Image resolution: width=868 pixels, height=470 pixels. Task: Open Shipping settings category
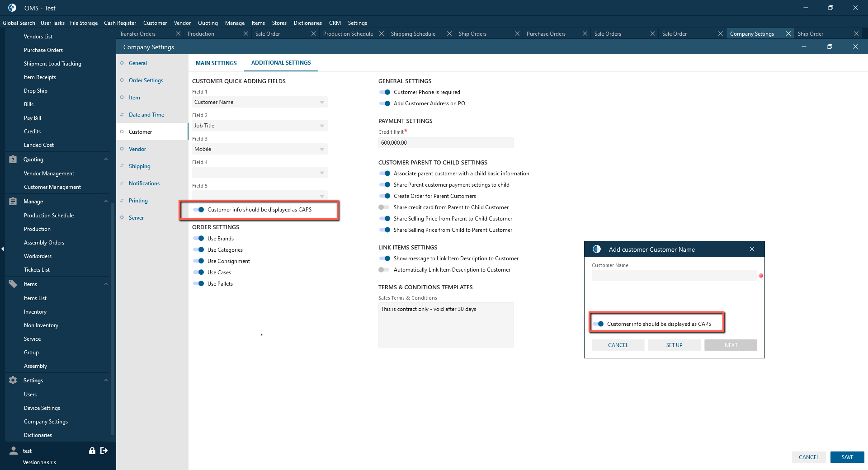140,166
